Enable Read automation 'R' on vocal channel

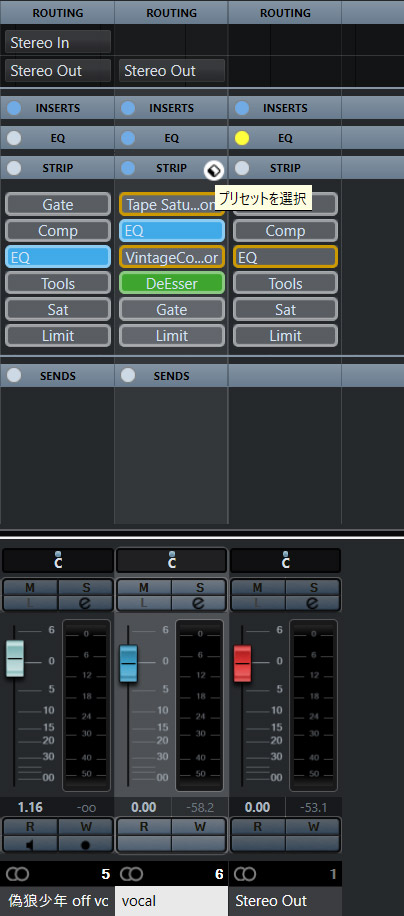click(x=144, y=827)
